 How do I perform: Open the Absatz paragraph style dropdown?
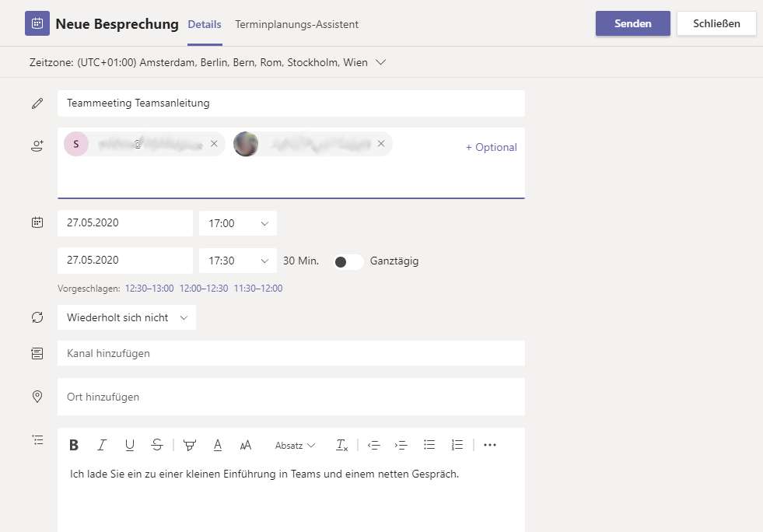(x=295, y=446)
